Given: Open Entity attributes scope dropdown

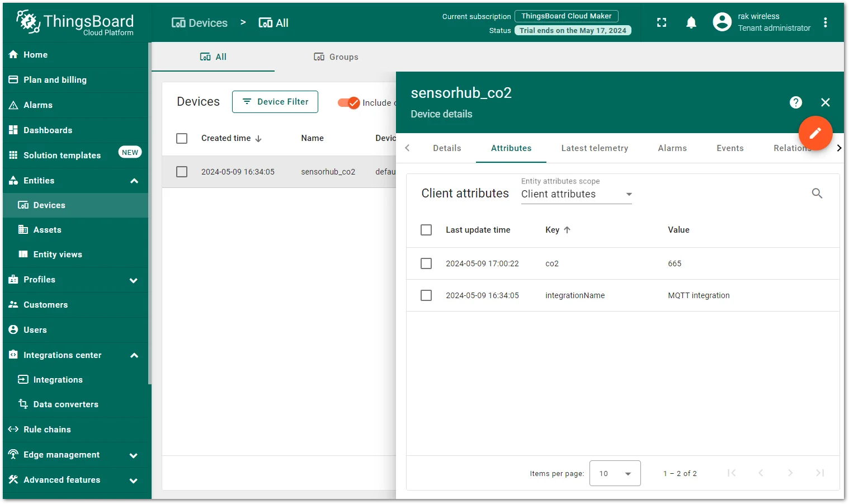Looking at the screenshot, I should point(577,194).
